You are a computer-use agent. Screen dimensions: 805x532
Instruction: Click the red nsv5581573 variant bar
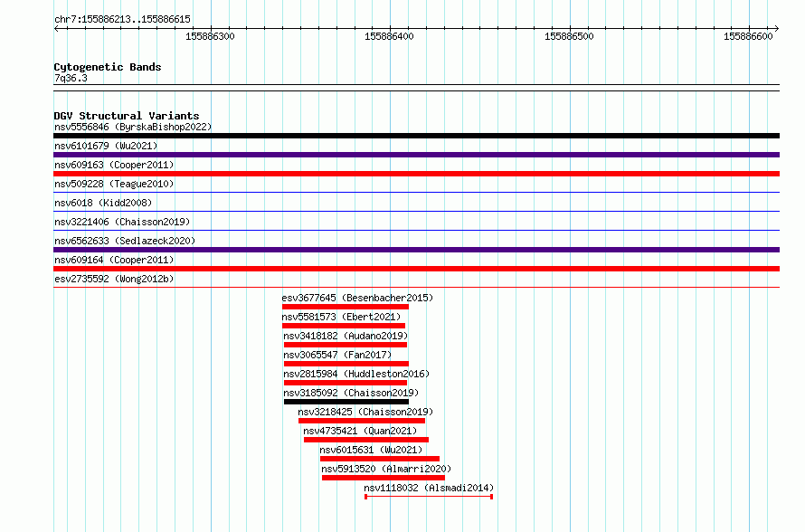[x=344, y=326]
